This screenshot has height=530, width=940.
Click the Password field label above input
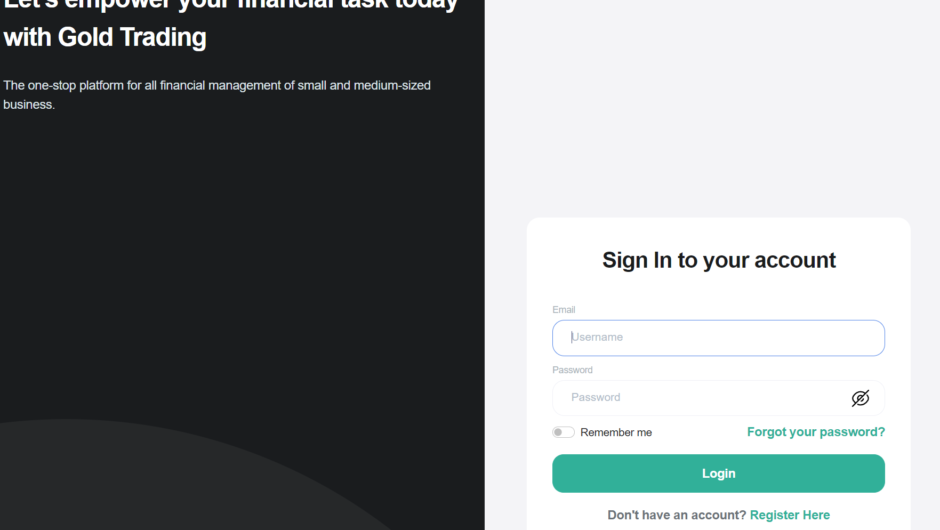coord(572,370)
